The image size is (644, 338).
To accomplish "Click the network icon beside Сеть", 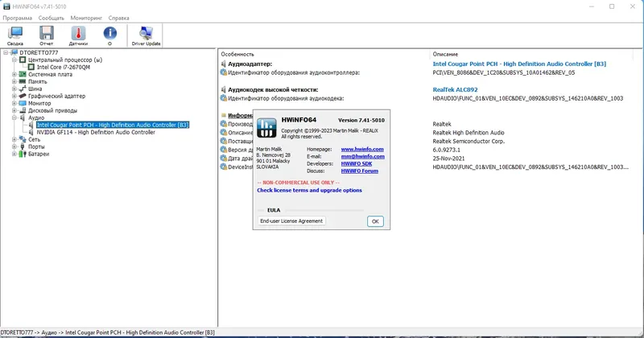I will (23, 140).
